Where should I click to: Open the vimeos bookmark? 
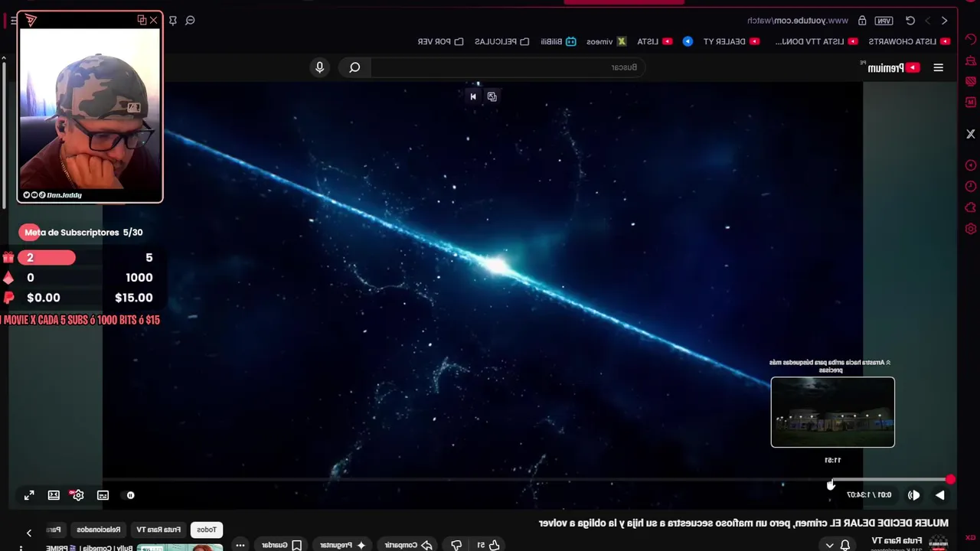pos(606,41)
